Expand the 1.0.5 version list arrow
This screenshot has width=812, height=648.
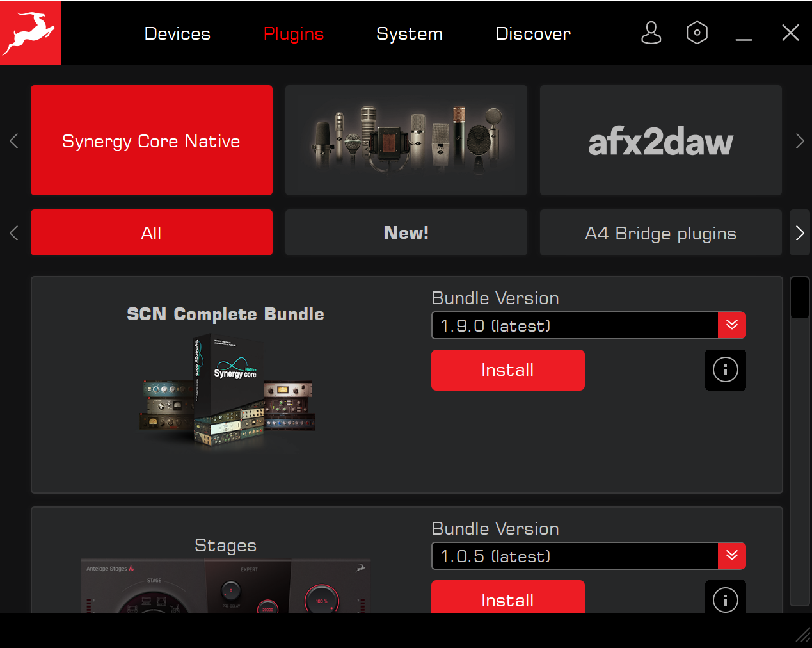732,556
